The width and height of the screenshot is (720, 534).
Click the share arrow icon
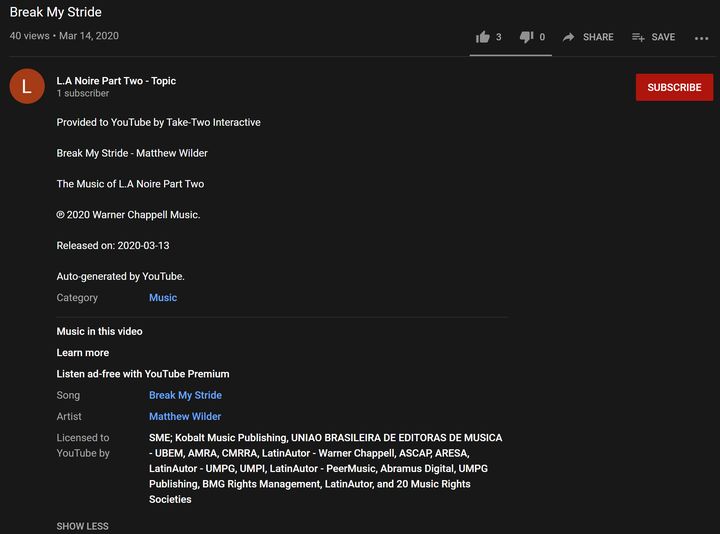(x=569, y=37)
